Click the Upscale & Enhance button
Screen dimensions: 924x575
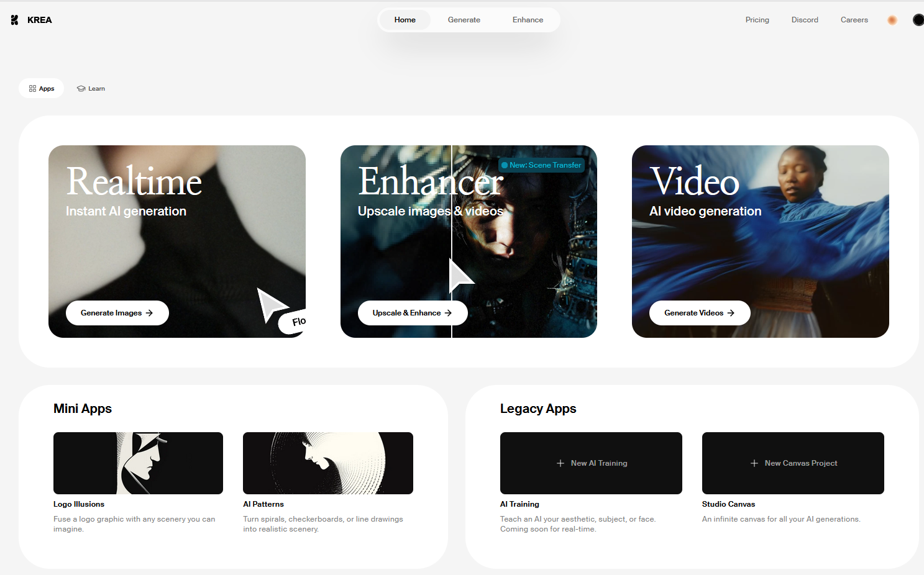click(x=413, y=313)
